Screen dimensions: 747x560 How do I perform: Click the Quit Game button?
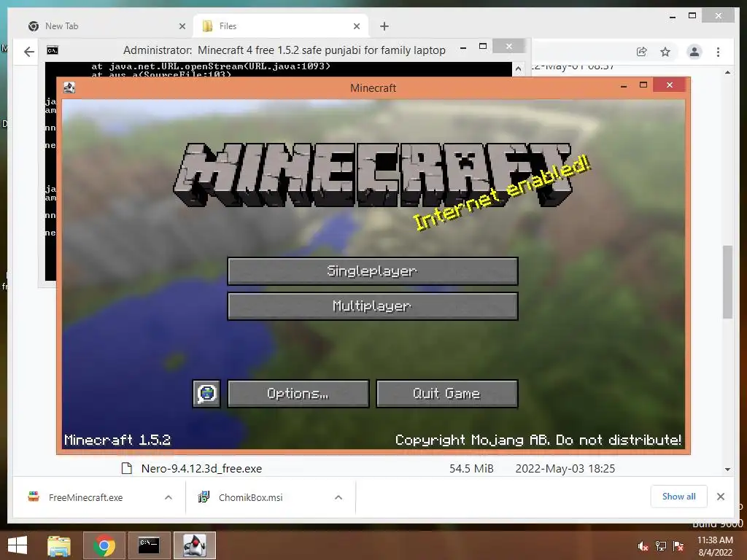447,393
